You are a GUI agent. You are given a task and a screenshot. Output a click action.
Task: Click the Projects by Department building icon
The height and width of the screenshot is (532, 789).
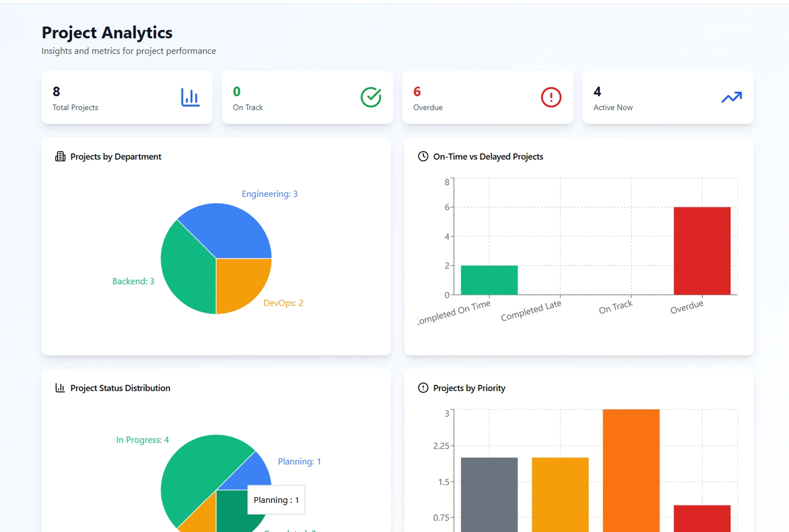tap(60, 156)
